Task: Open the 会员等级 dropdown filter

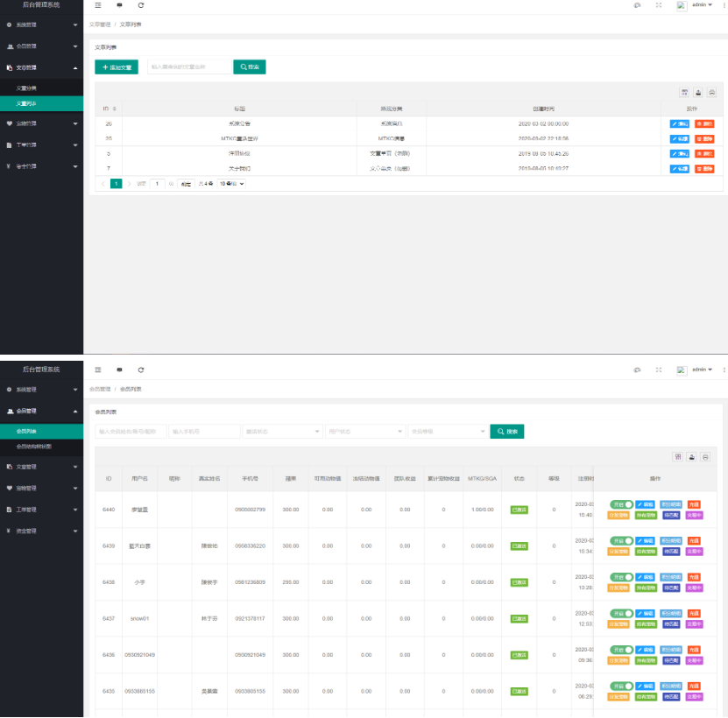Action: coord(448,432)
